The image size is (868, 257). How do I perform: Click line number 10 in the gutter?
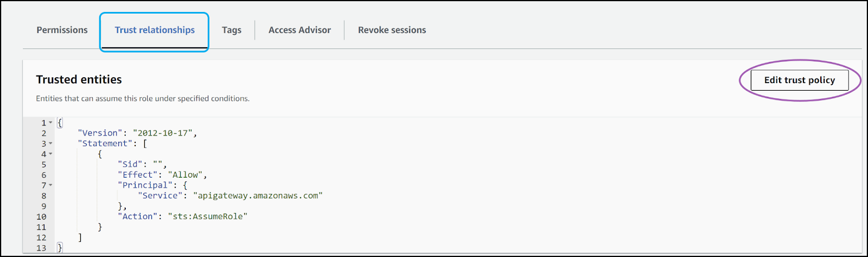pos(42,217)
